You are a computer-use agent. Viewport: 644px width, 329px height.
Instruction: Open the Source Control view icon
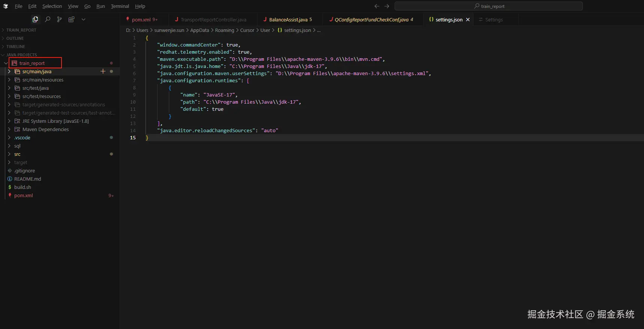coord(59,19)
